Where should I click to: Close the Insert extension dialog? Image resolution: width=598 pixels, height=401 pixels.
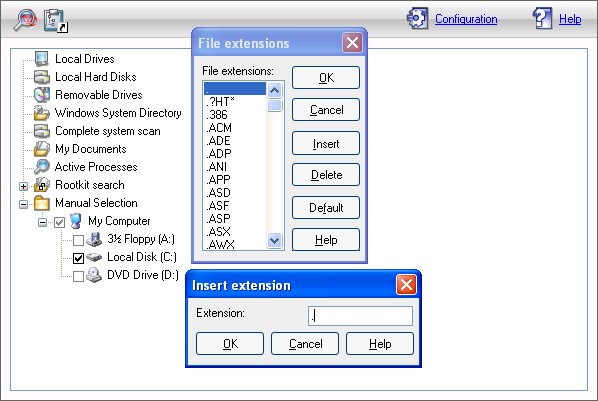(406, 284)
